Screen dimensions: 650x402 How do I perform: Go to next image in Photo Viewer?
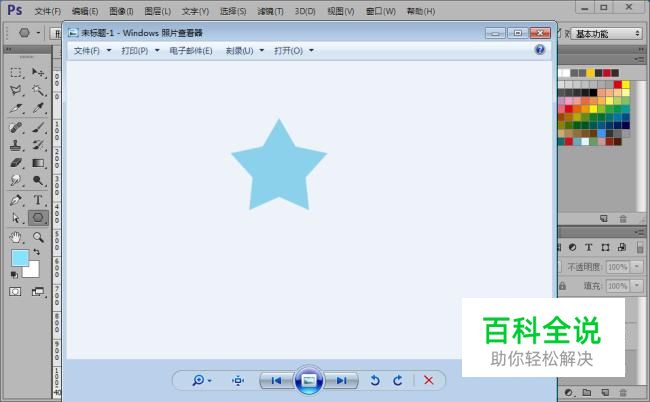(x=342, y=380)
